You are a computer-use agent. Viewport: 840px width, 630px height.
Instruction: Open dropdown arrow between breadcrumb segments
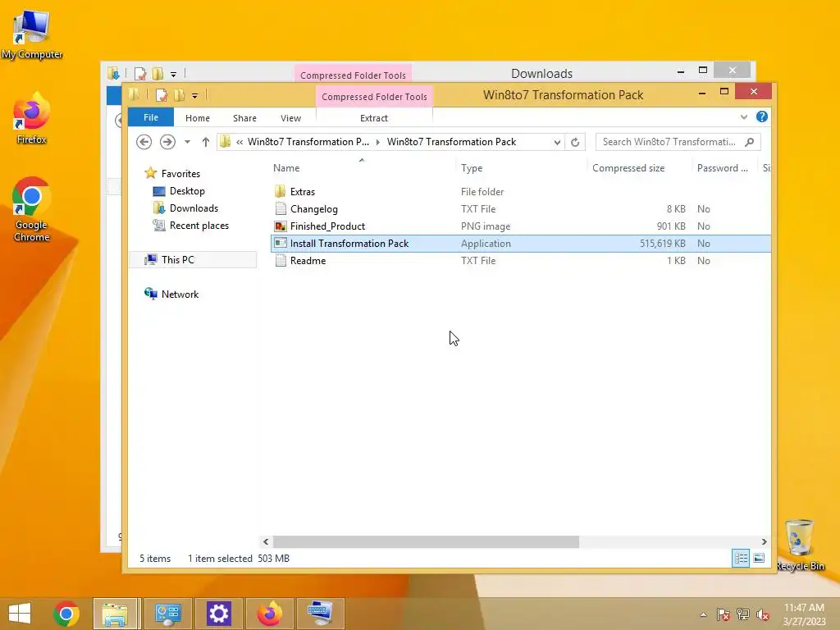[377, 142]
